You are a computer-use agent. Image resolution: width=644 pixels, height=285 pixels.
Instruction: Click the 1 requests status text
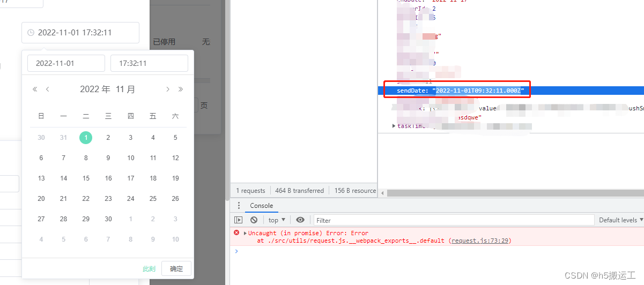pos(251,191)
